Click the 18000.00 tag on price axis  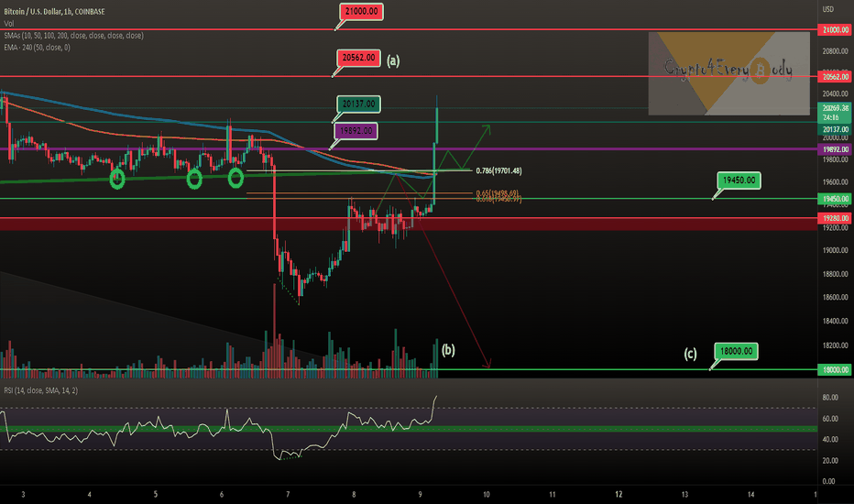pyautogui.click(x=836, y=369)
